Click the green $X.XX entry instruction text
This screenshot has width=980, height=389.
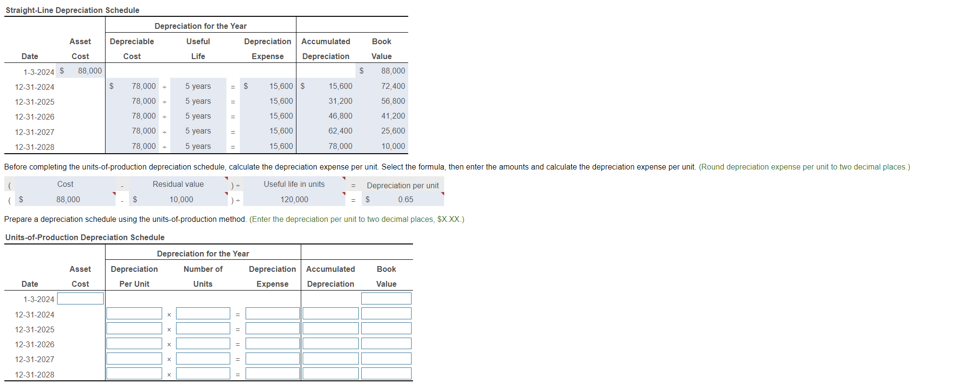[357, 219]
